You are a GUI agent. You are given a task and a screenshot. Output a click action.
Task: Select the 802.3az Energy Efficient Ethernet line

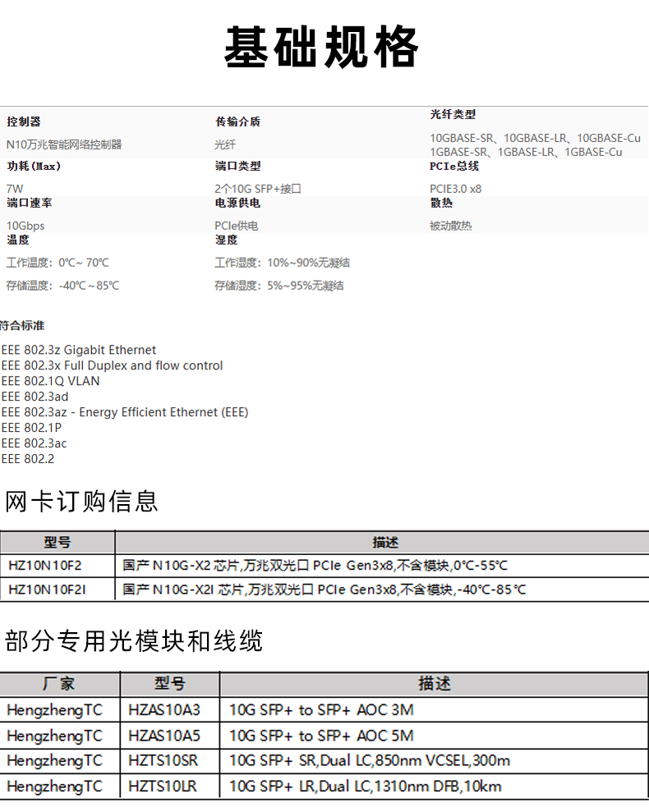[125, 412]
